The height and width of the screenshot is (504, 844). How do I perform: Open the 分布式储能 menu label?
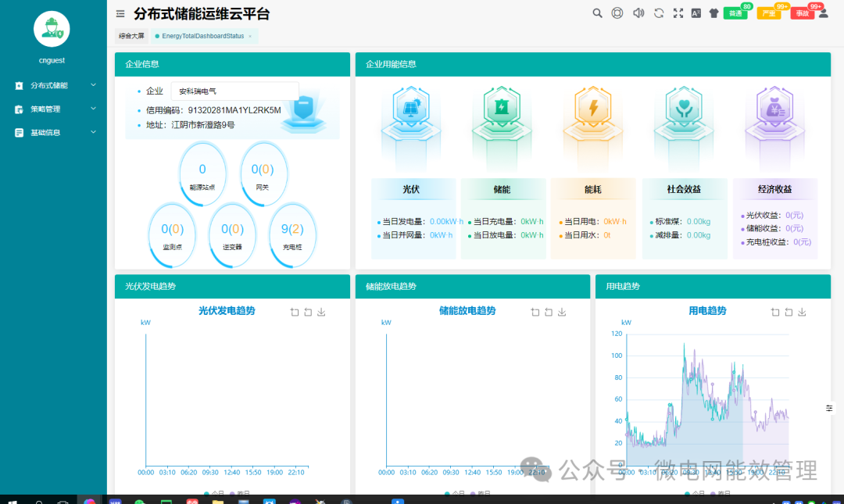pyautogui.click(x=49, y=86)
